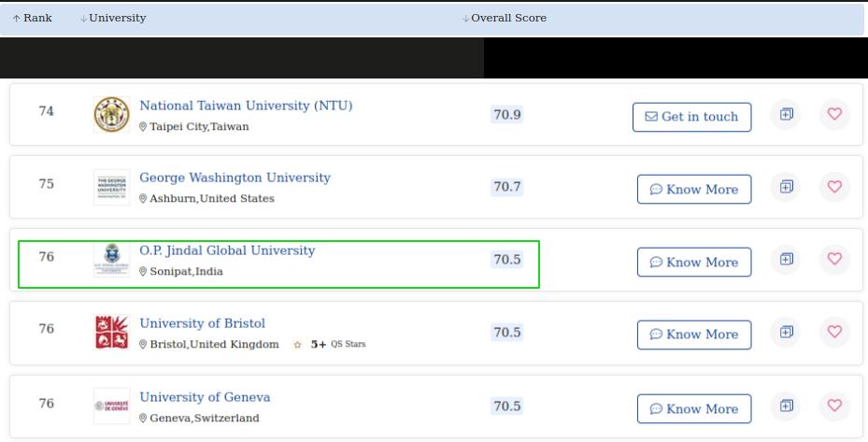This screenshot has height=442, width=868.
Task: Click Know More for University of Geneva
Action: [694, 408]
